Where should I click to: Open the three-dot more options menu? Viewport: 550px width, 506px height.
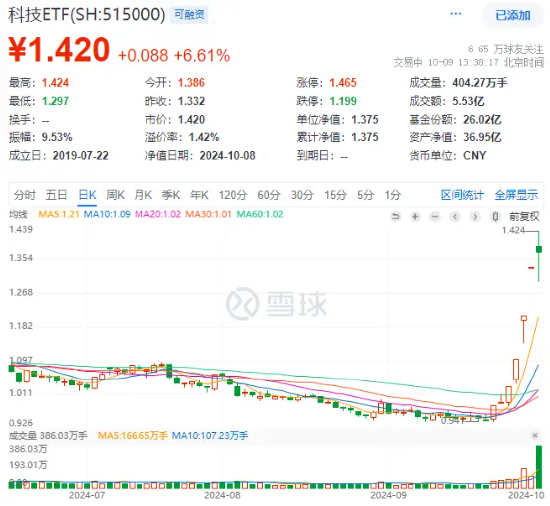coord(456,14)
